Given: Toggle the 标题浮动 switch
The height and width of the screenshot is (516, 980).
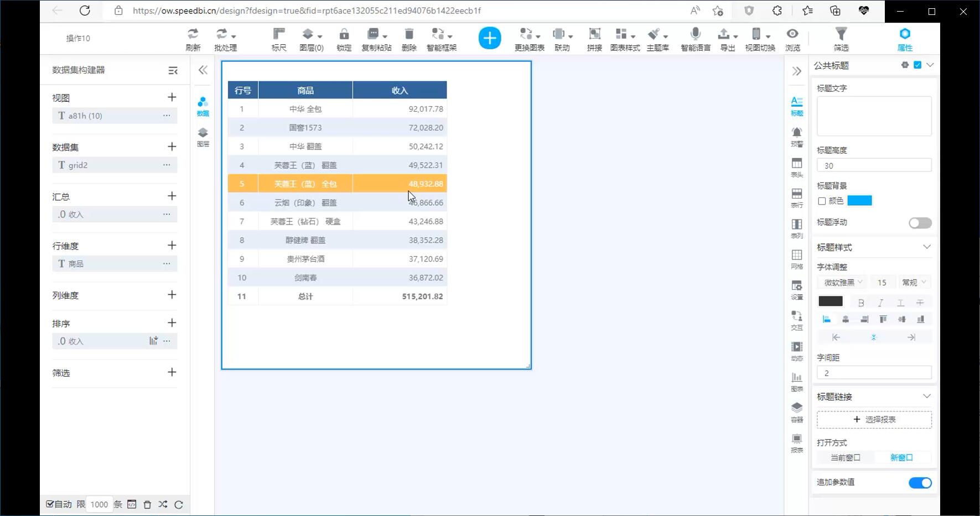Looking at the screenshot, I should pos(920,223).
